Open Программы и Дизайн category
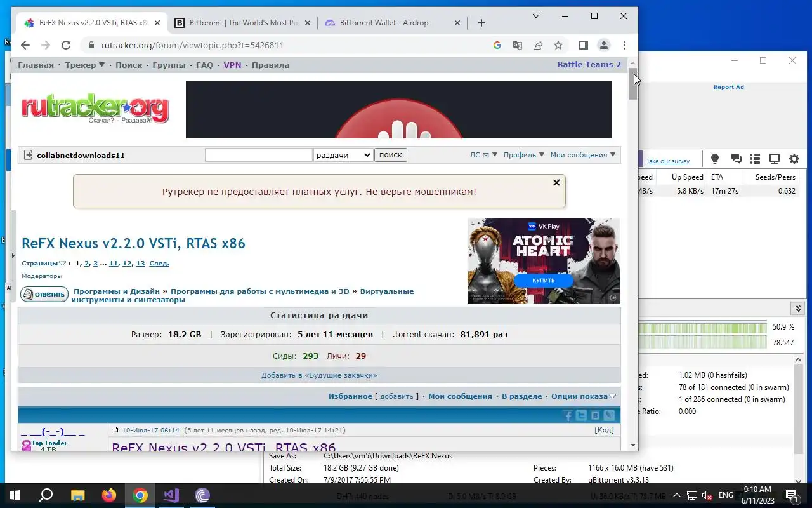Screen dimensions: 812x508 pyautogui.click(x=117, y=291)
